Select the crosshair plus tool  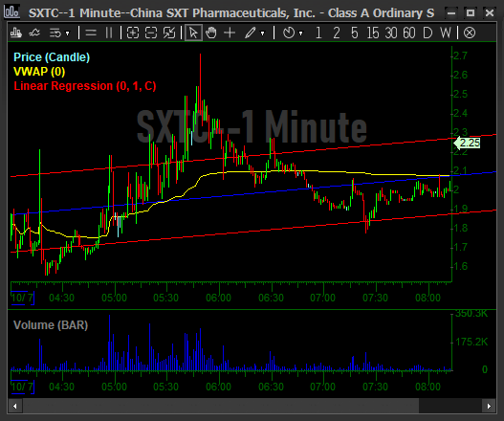(x=230, y=33)
